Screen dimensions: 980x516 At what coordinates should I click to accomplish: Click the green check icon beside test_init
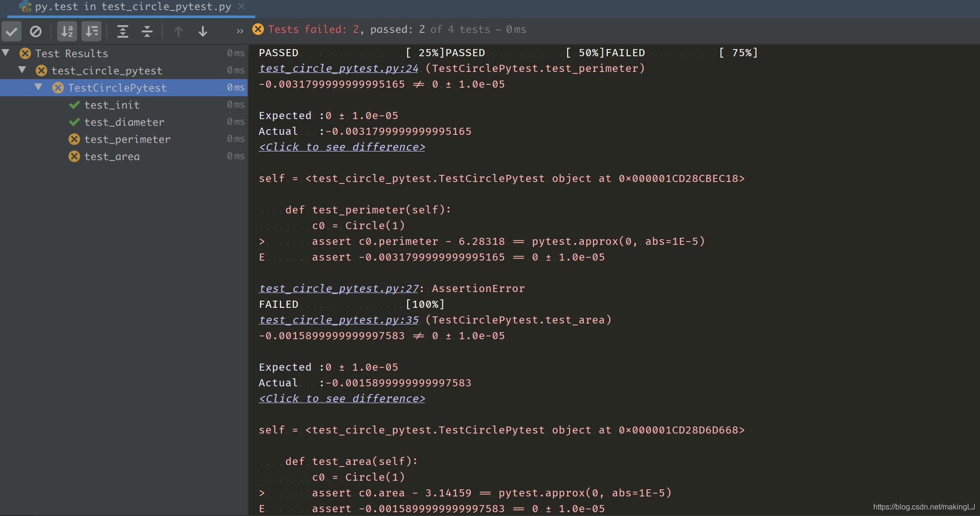[74, 105]
